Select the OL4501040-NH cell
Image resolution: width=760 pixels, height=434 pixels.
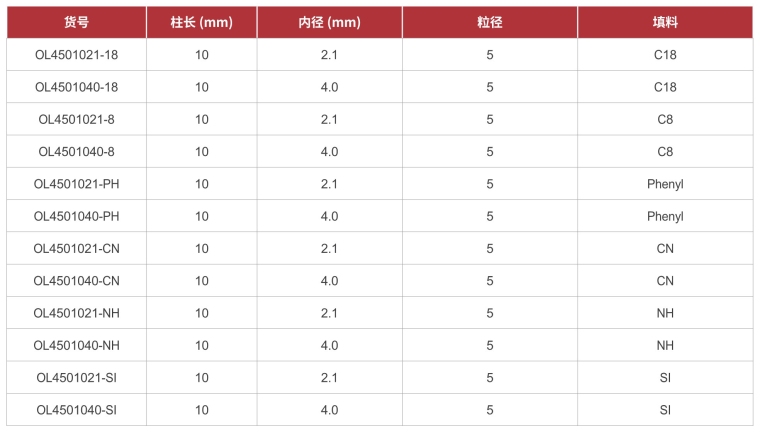pyautogui.click(x=76, y=345)
